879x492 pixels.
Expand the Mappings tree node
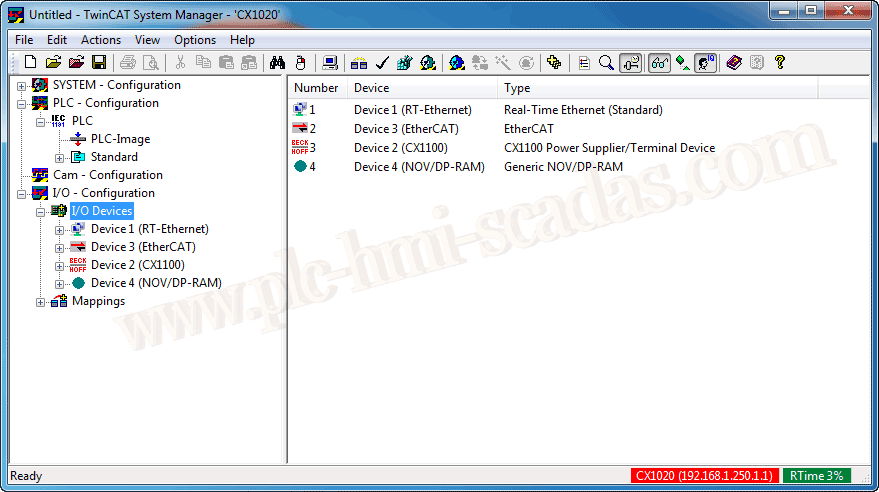(41, 301)
